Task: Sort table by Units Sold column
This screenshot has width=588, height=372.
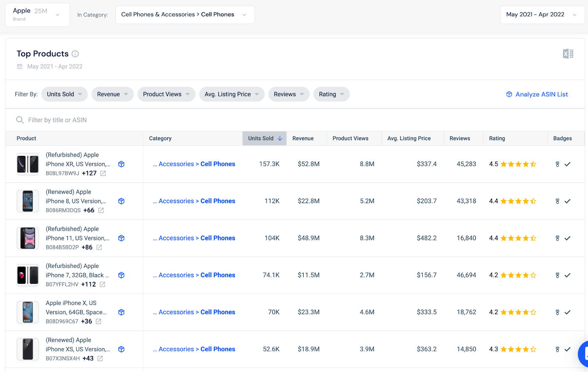Action: point(264,138)
